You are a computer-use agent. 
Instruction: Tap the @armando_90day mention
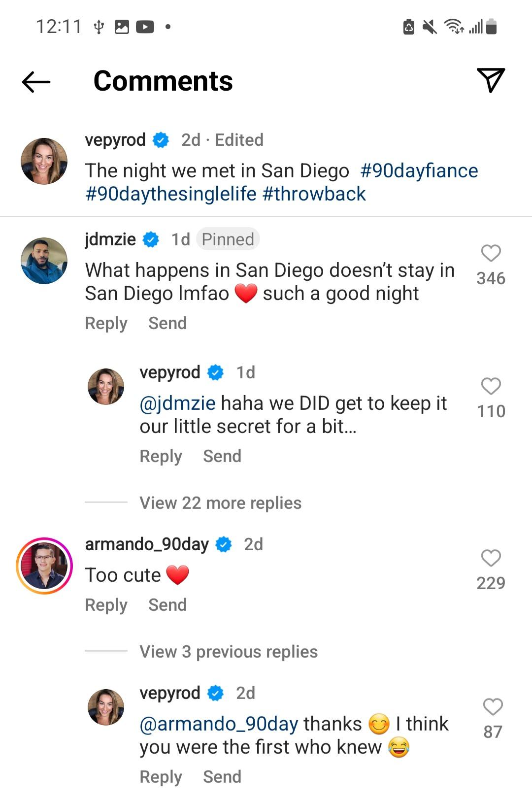pyautogui.click(x=219, y=724)
